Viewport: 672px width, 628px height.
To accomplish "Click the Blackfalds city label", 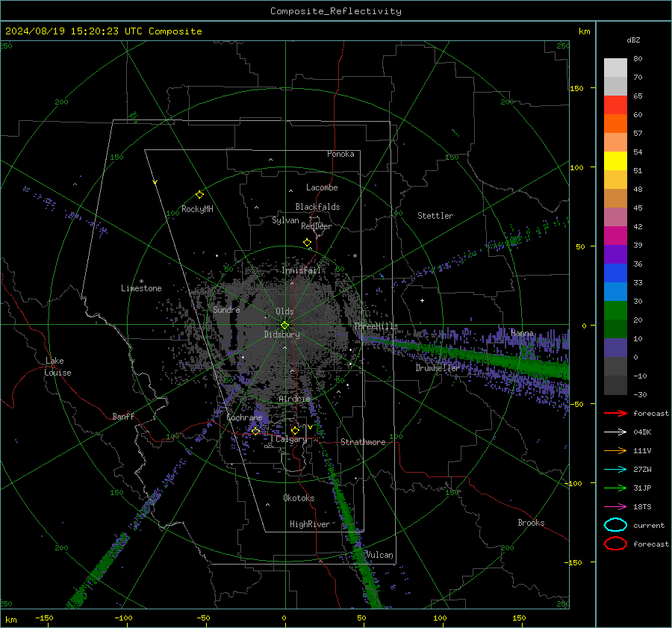I will click(317, 207).
